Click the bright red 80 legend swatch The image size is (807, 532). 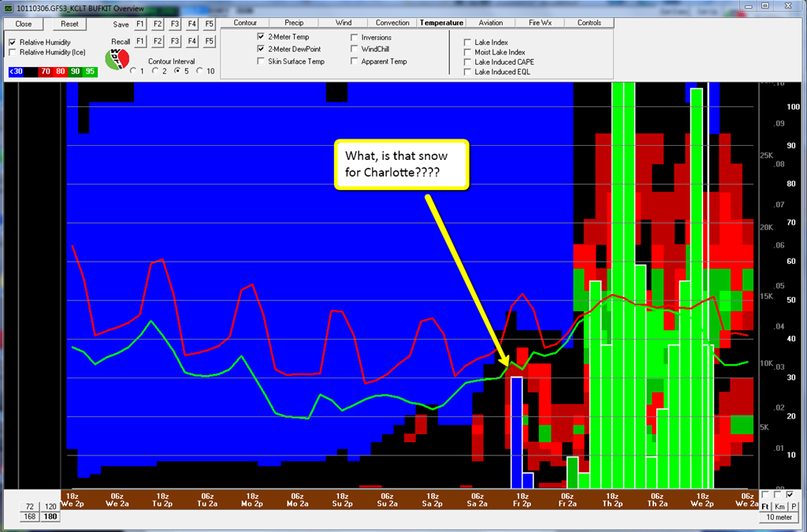coord(60,72)
